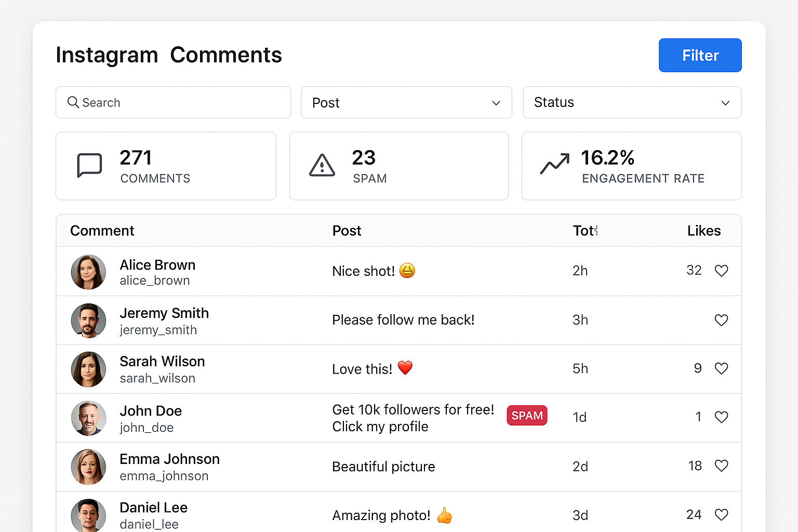
Task: Click the engagement rate trend arrow icon
Action: click(x=554, y=165)
